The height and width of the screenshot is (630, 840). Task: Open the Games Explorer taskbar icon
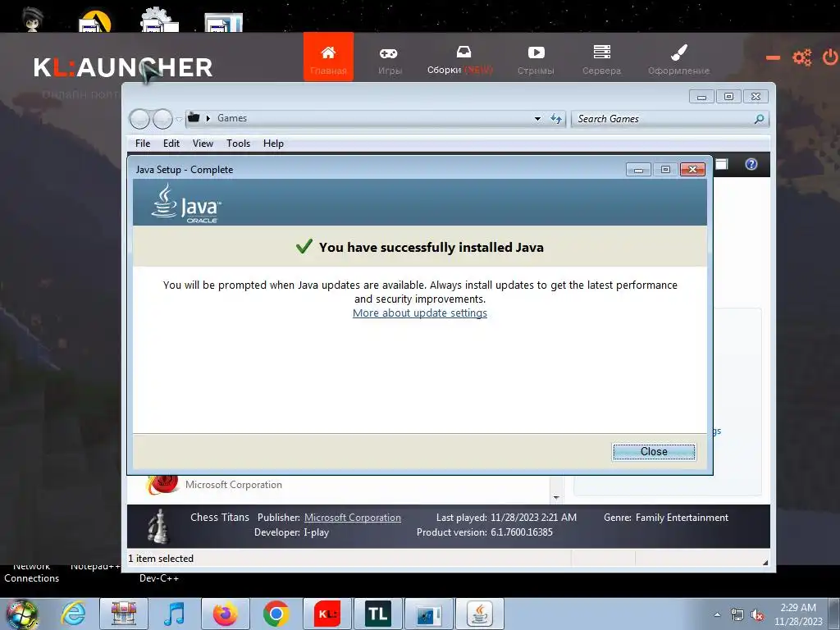123,614
